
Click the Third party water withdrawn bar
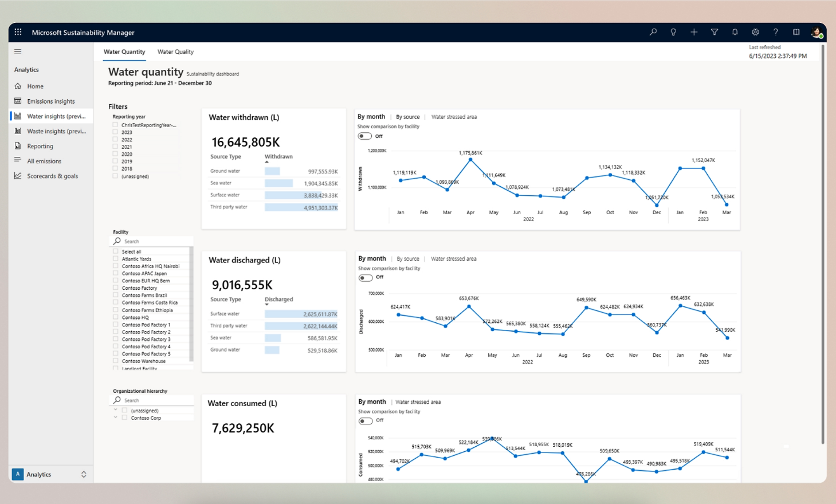(x=301, y=207)
